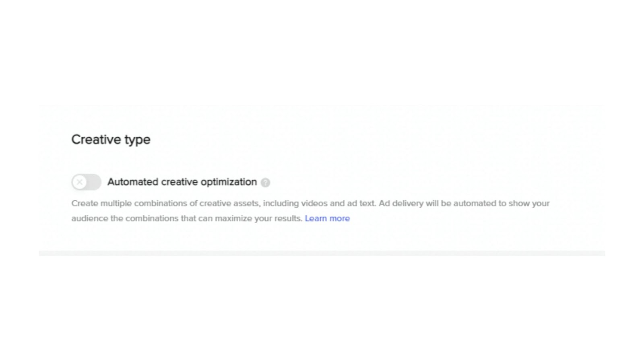Enable the Automated creative optimization toggle
Image resolution: width=644 pixels, height=362 pixels.
pyautogui.click(x=86, y=182)
